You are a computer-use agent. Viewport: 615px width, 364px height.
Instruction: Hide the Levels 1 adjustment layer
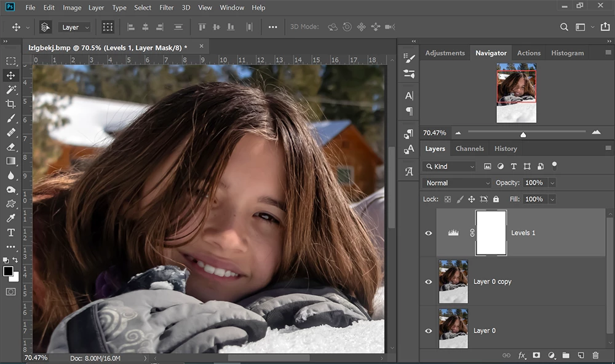pyautogui.click(x=429, y=233)
